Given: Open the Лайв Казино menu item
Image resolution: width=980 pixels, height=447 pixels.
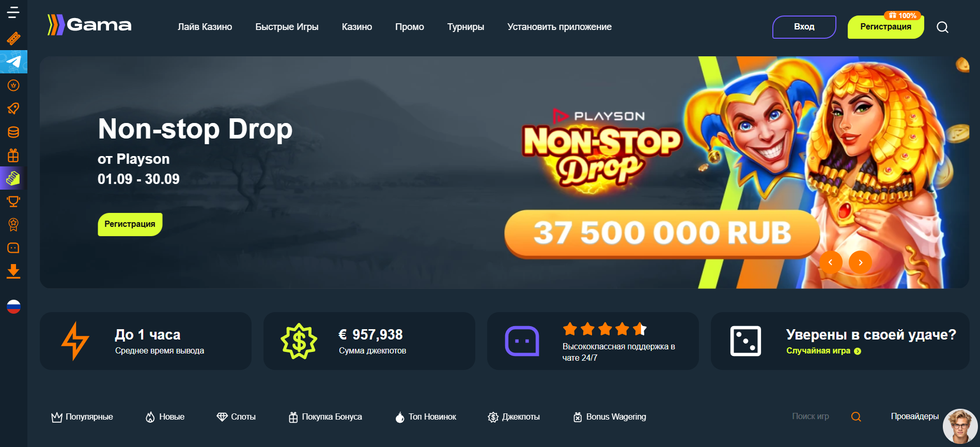Looking at the screenshot, I should pyautogui.click(x=205, y=27).
